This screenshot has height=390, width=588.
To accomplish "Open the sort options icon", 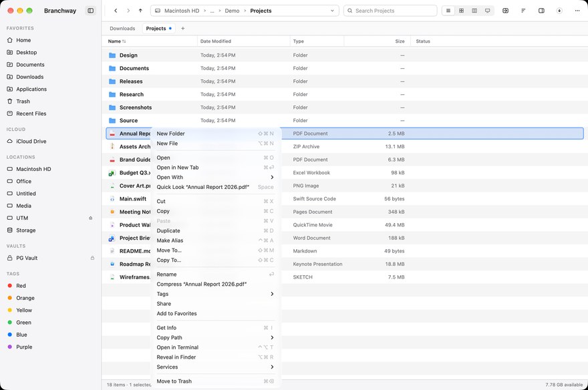I will click(x=523, y=11).
